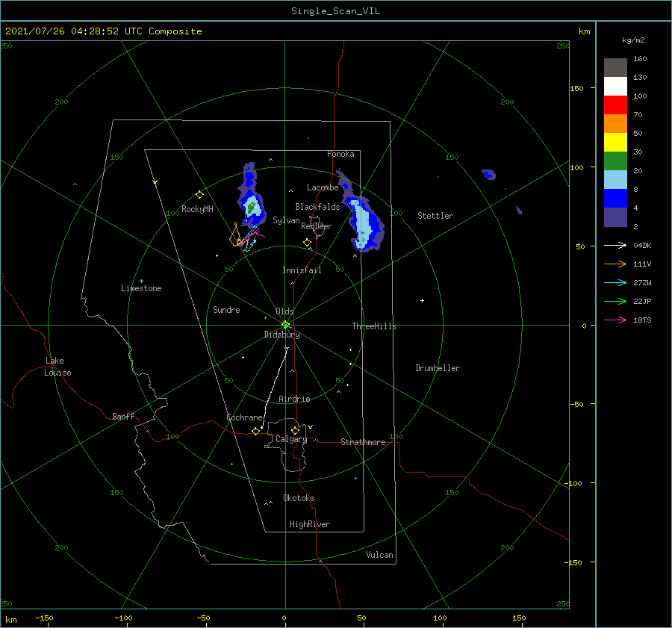The height and width of the screenshot is (628, 672).
Task: Click the magenta 18TS arrow in legend
Action: [x=615, y=320]
